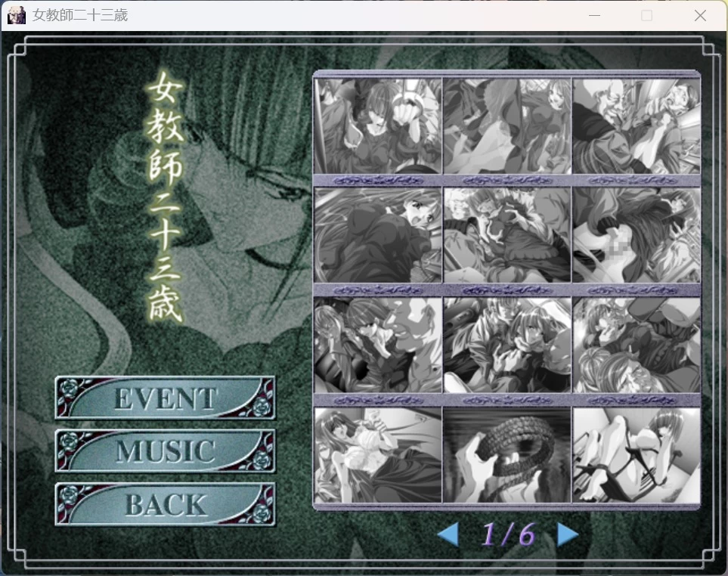
Task: Open third row, first column gallery thumbnail
Action: 377,345
